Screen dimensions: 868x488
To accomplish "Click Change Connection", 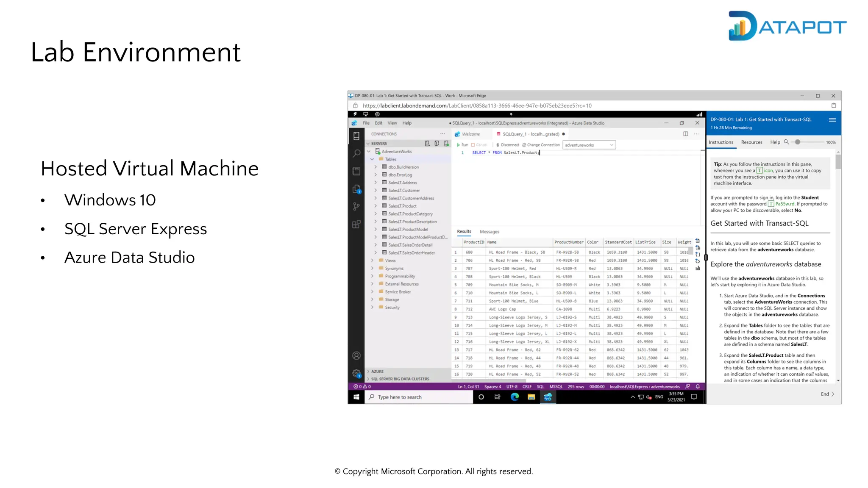I will [541, 145].
